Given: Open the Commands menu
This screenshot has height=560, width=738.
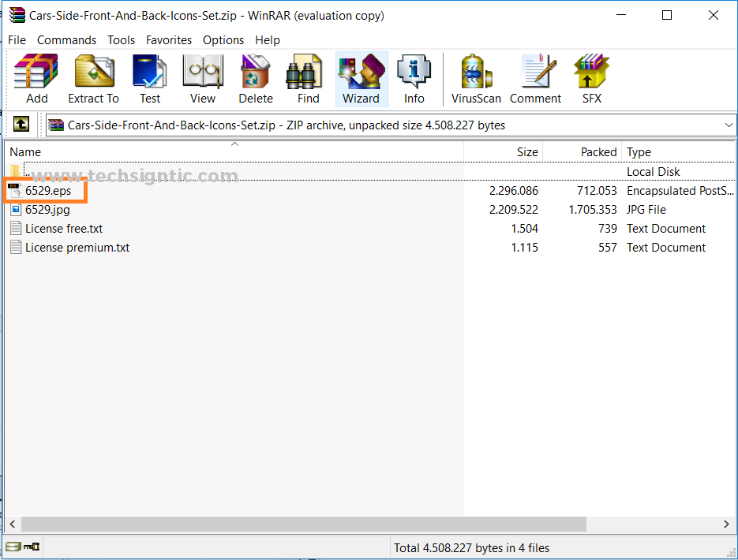Looking at the screenshot, I should (66, 40).
